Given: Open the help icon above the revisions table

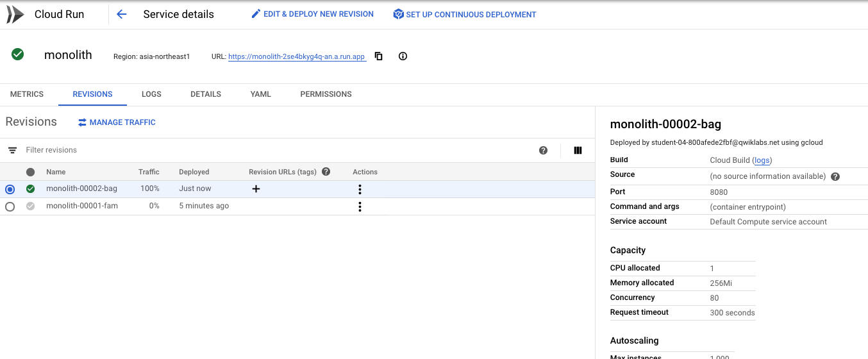Looking at the screenshot, I should 544,150.
